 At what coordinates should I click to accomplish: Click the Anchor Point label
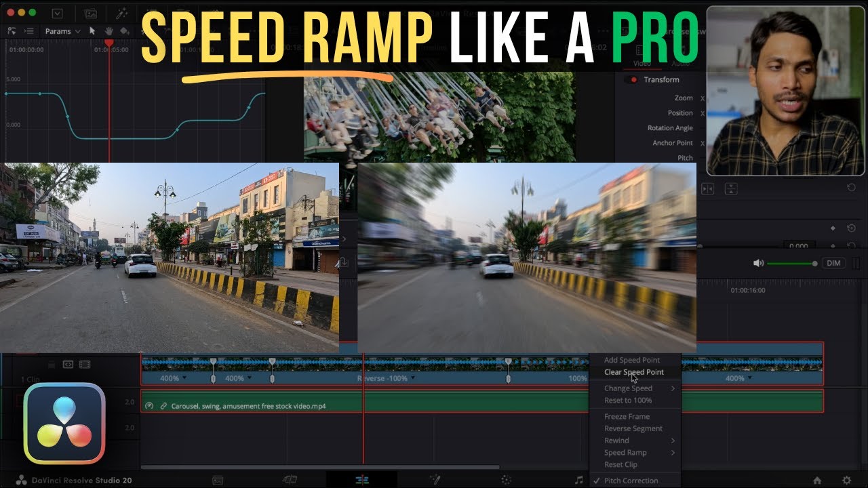[673, 143]
